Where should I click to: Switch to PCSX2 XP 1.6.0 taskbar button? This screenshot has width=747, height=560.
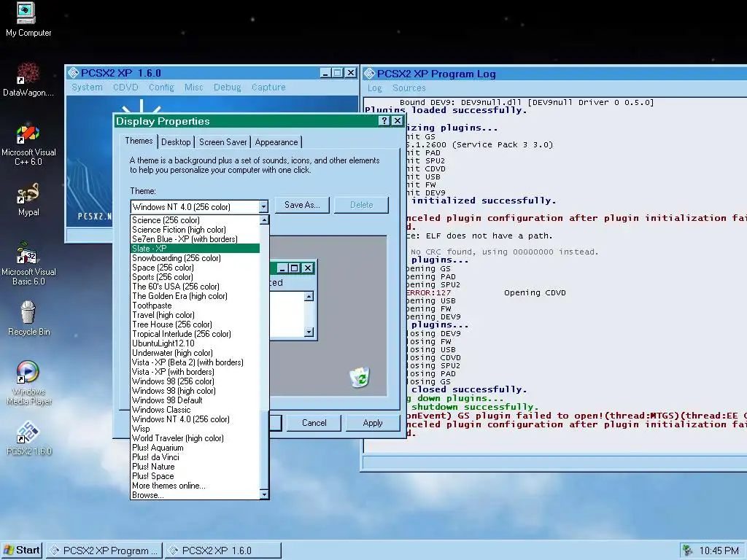tap(223, 551)
